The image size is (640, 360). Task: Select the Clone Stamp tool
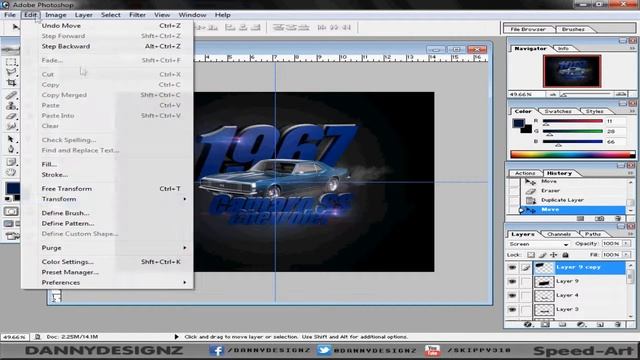pos(11,106)
